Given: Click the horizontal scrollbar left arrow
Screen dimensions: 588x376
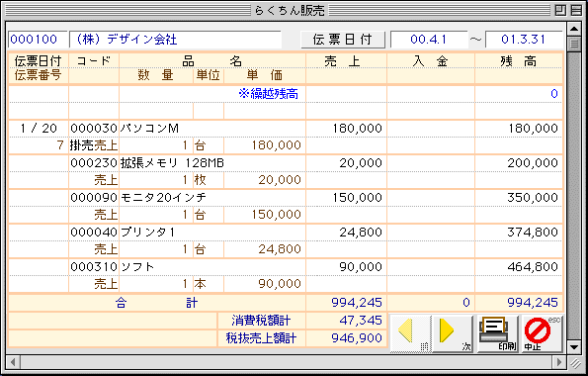Looking at the screenshot, I should (13, 362).
